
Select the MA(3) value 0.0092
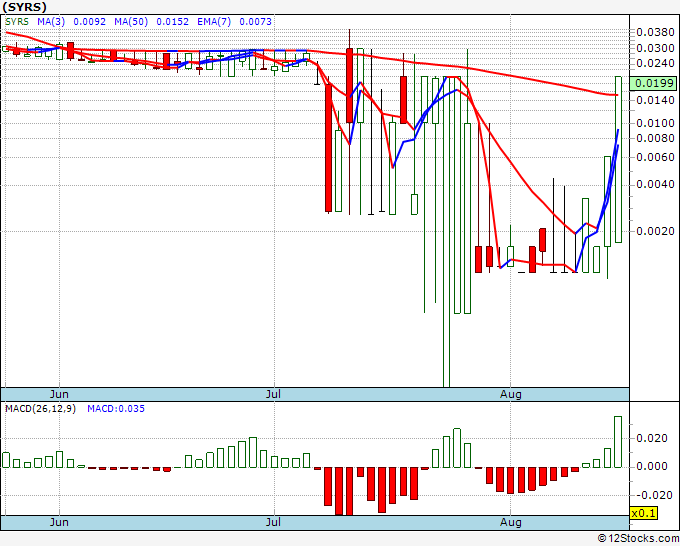[x=89, y=21]
